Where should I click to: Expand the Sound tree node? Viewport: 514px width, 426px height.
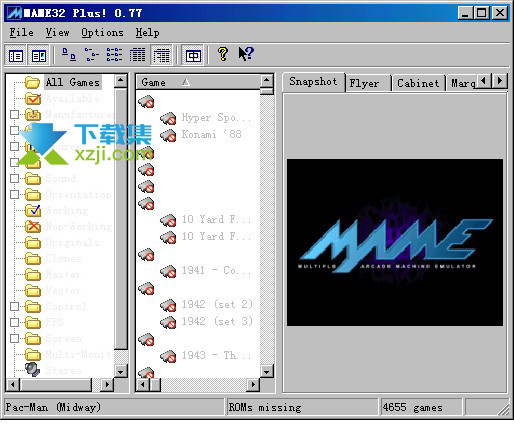point(14,178)
